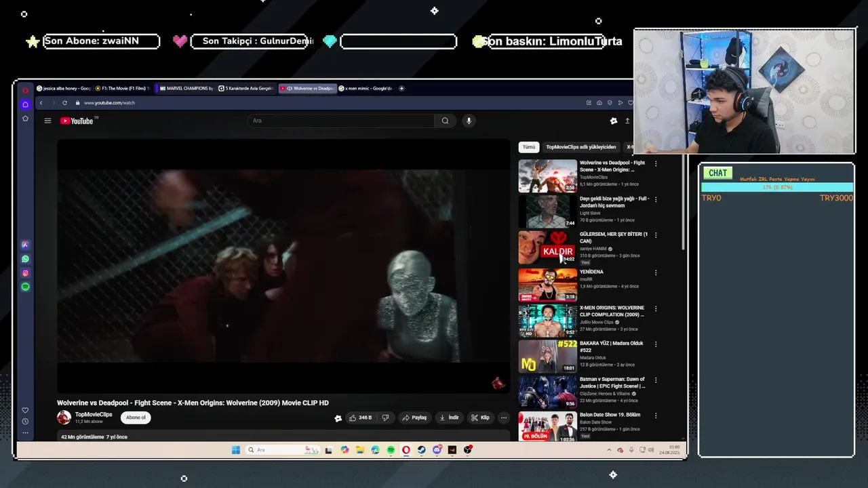868x488 pixels.
Task: Open the sidebar heart favorites icon
Action: [x=25, y=410]
